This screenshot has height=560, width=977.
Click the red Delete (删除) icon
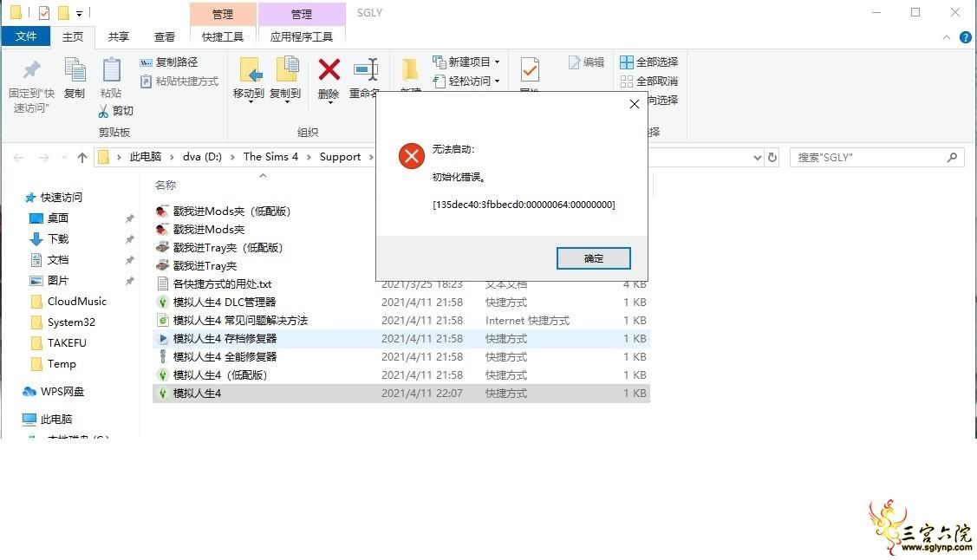pyautogui.click(x=329, y=69)
